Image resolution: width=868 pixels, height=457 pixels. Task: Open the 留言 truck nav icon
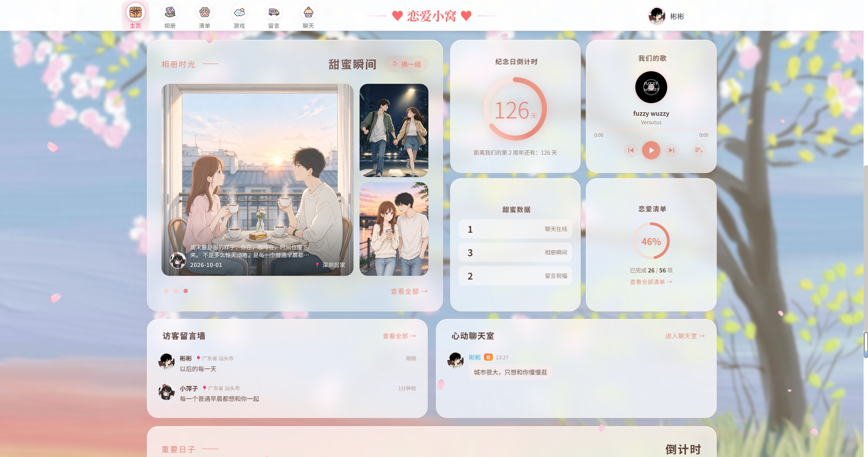pos(274,16)
